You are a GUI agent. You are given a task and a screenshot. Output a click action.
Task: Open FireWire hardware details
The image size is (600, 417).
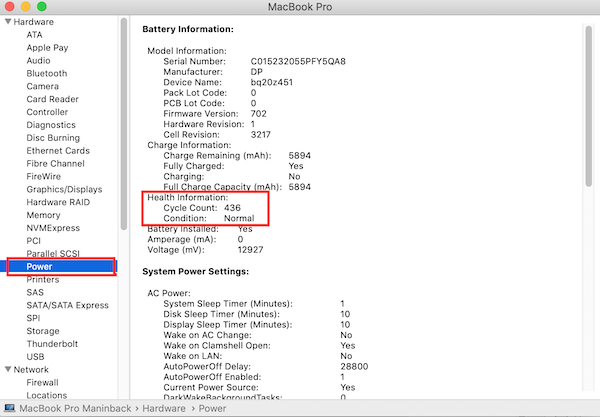(44, 176)
